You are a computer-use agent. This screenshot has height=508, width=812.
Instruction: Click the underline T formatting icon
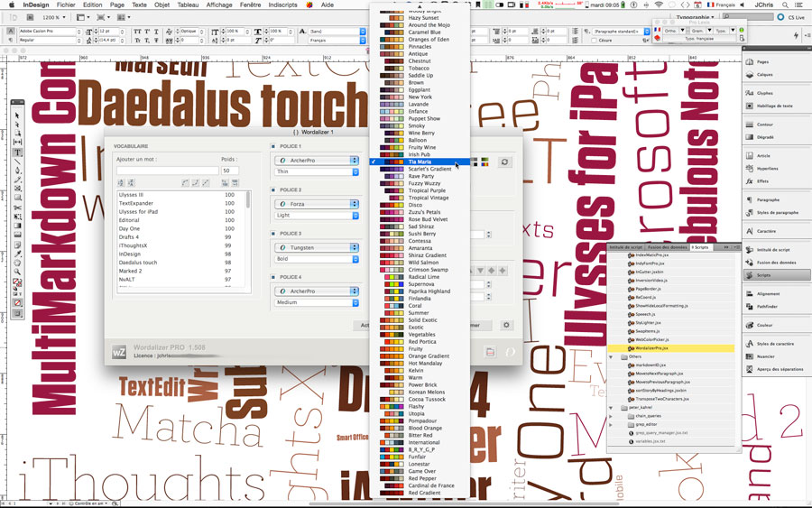156,32
